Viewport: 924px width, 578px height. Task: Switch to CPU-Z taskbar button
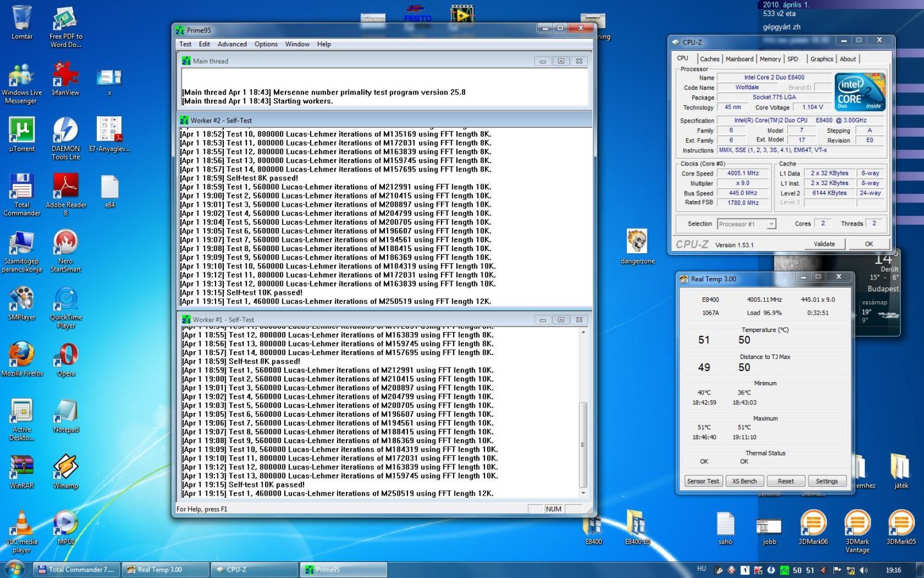tap(255, 570)
